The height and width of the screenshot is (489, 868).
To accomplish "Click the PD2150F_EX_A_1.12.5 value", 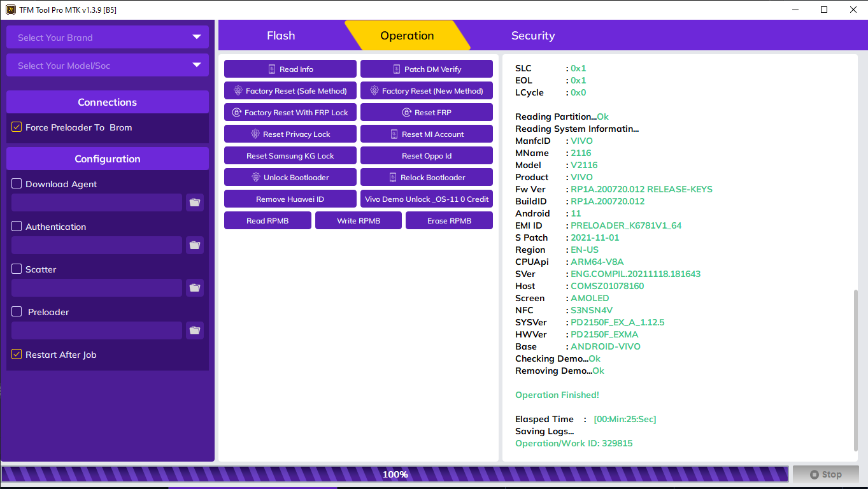I will (x=618, y=322).
